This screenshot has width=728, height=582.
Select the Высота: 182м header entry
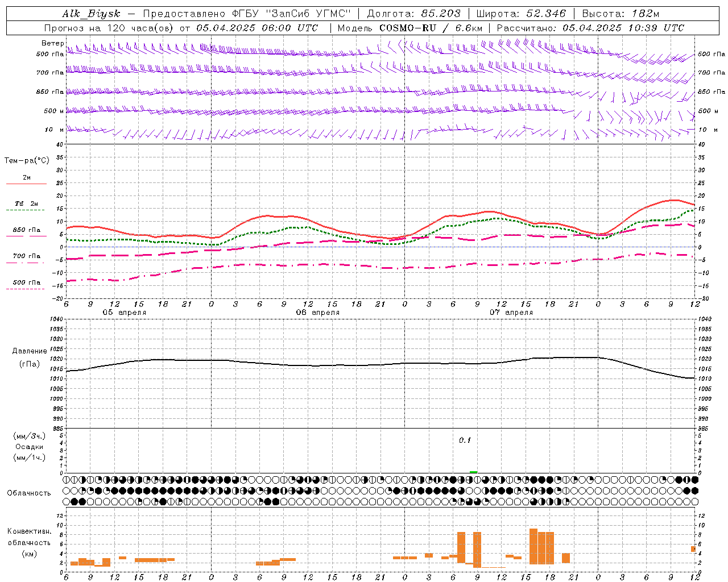(621, 14)
